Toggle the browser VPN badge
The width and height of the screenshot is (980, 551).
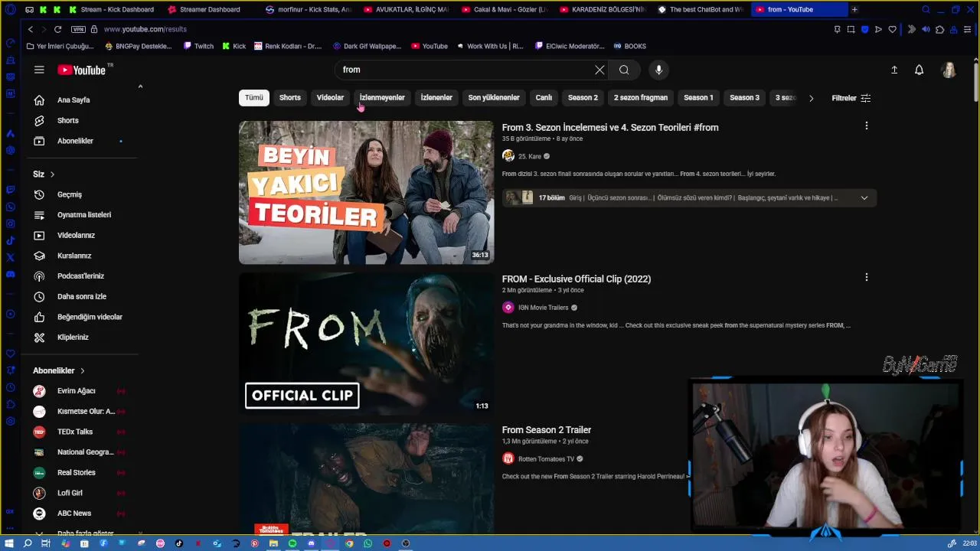tap(78, 29)
